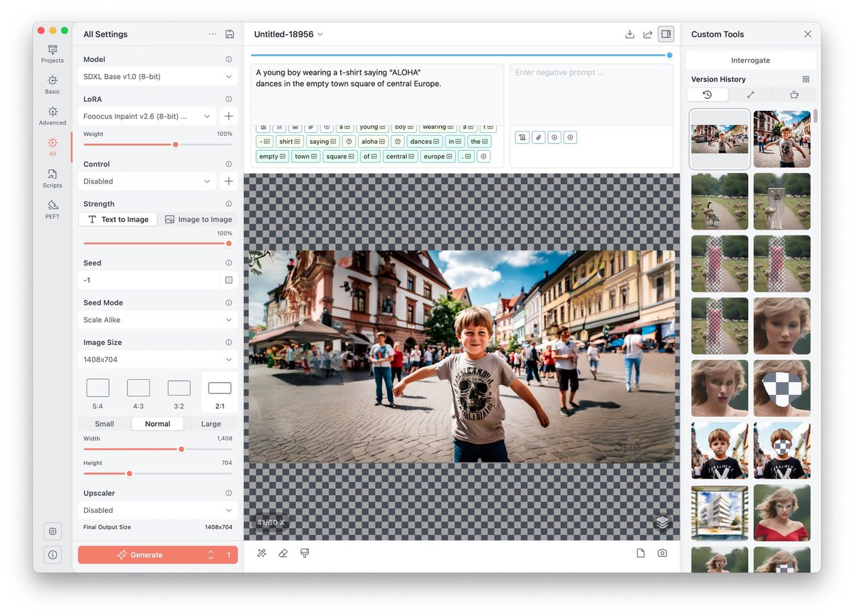Click paperclip icon in negative prompt box

coord(539,137)
